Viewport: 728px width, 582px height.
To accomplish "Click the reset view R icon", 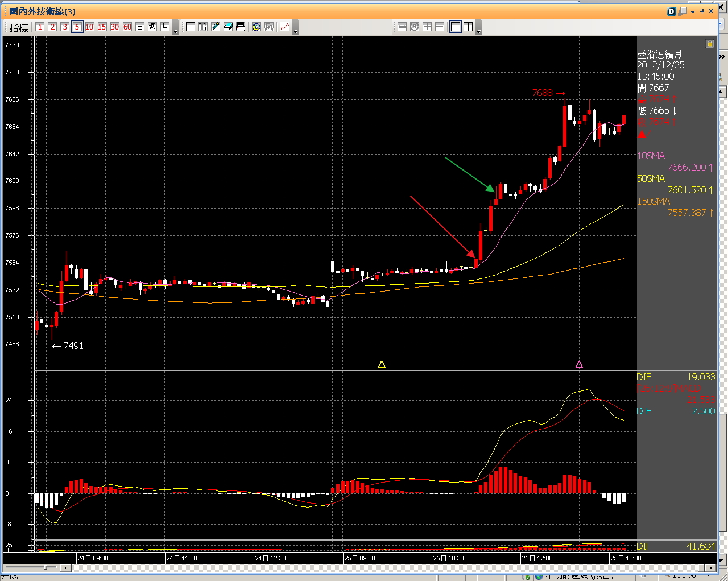I will click(x=415, y=27).
